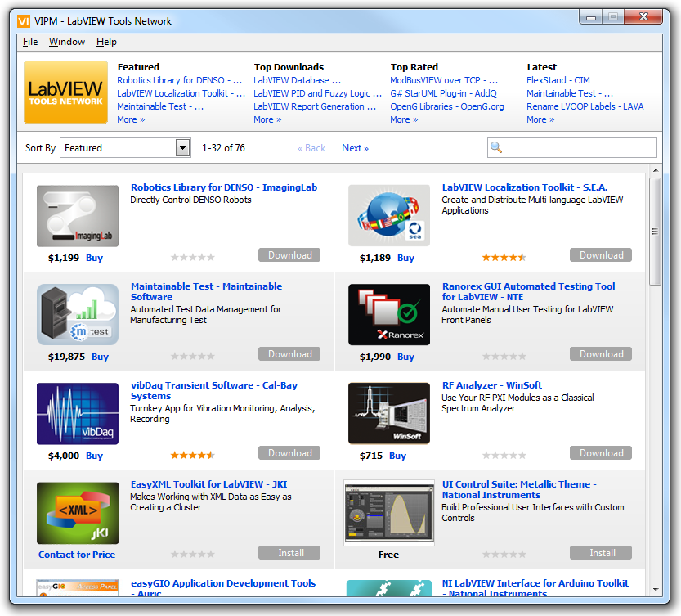Download the Robotics Library for DENSO
The image size is (681, 616).
(289, 255)
